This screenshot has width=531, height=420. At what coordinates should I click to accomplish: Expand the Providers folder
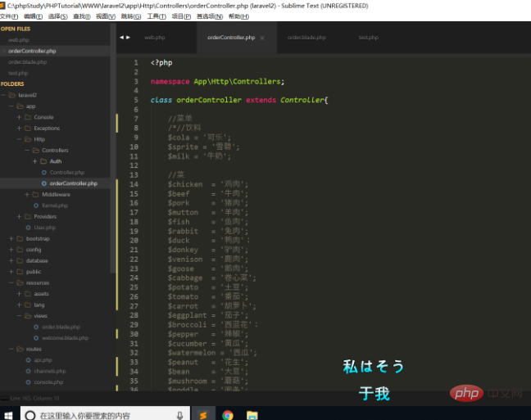(19, 217)
